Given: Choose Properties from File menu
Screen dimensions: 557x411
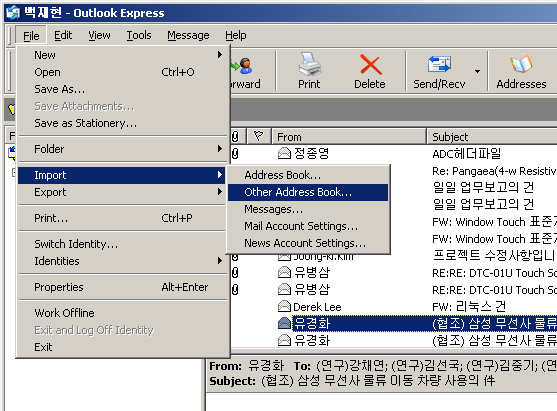Looking at the screenshot, I should tap(121, 287).
